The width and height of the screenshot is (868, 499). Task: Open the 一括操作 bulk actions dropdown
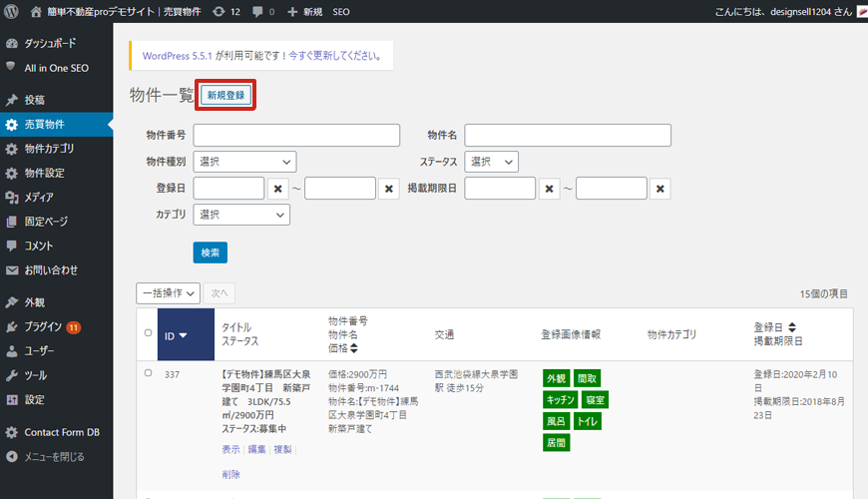coord(167,292)
